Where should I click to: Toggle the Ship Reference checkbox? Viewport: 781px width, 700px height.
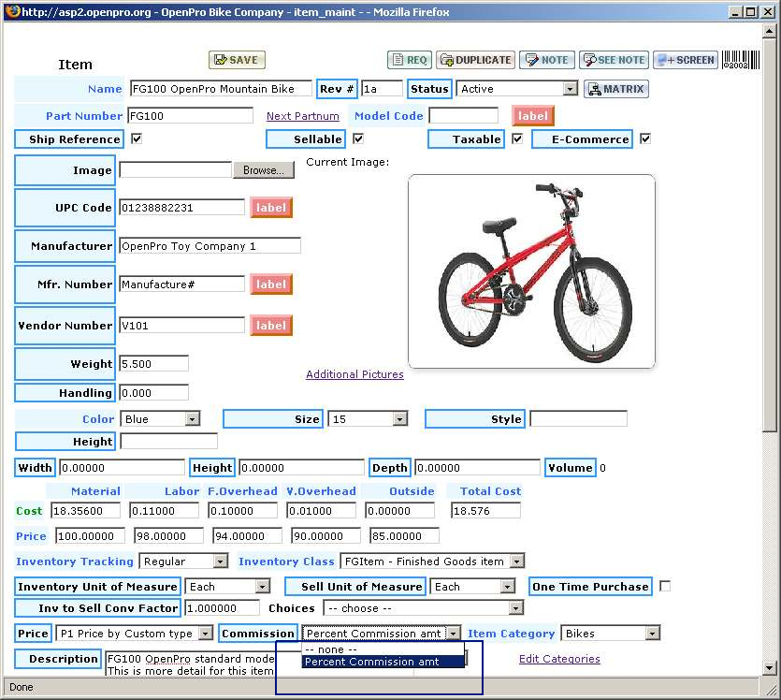tap(137, 139)
